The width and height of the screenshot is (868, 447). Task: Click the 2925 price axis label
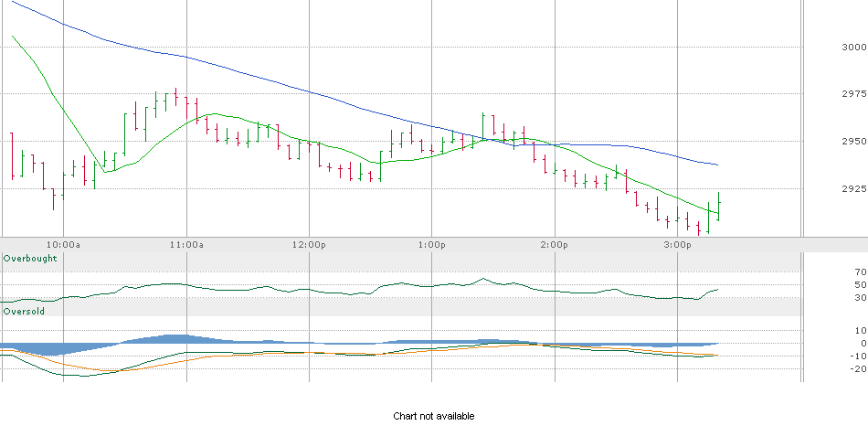(x=854, y=189)
